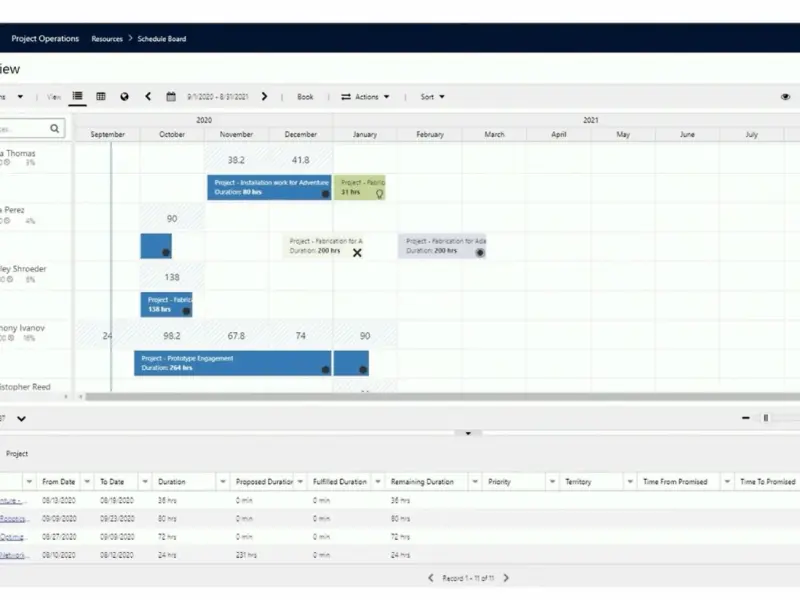Click the zoom slider handle
800x600 pixels.
tap(766, 418)
